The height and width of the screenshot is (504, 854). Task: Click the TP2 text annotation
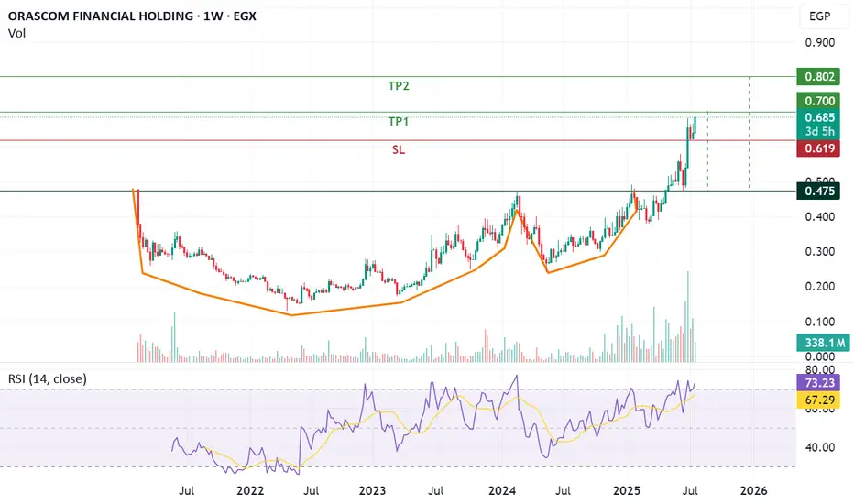click(x=398, y=85)
